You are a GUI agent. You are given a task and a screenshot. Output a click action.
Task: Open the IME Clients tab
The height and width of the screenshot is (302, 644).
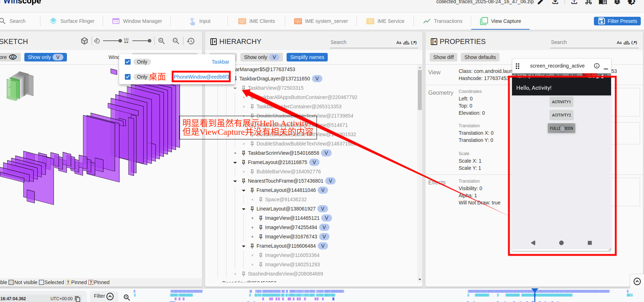pyautogui.click(x=257, y=21)
